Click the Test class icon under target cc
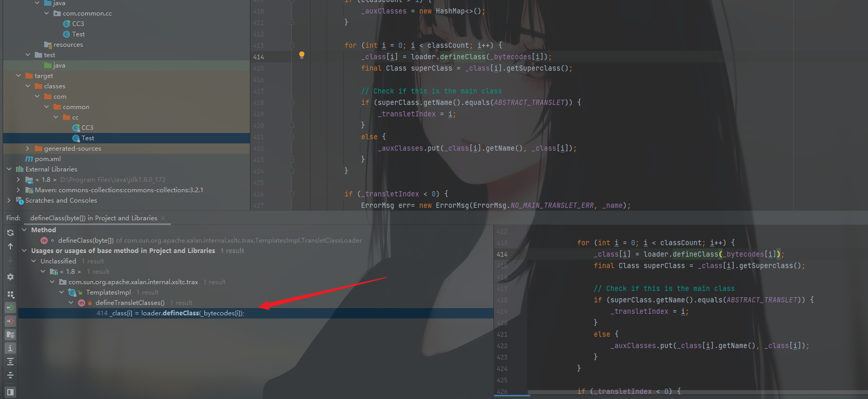This screenshot has width=868, height=399. (76, 138)
